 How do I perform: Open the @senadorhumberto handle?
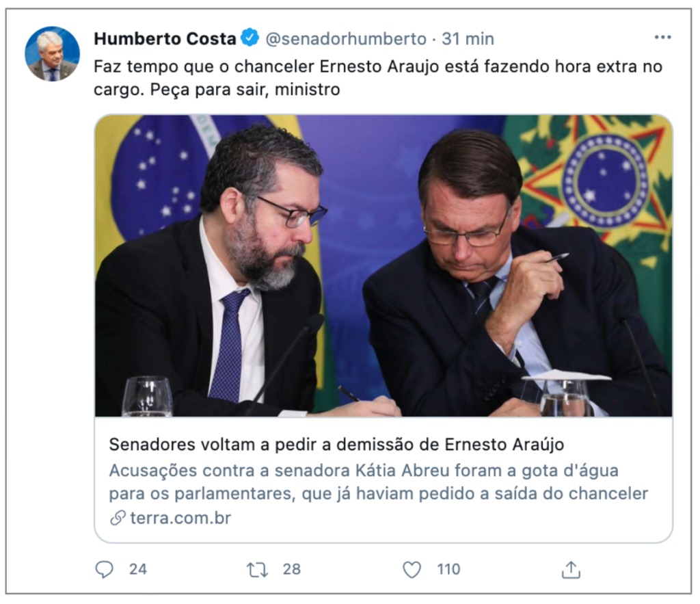click(346, 39)
